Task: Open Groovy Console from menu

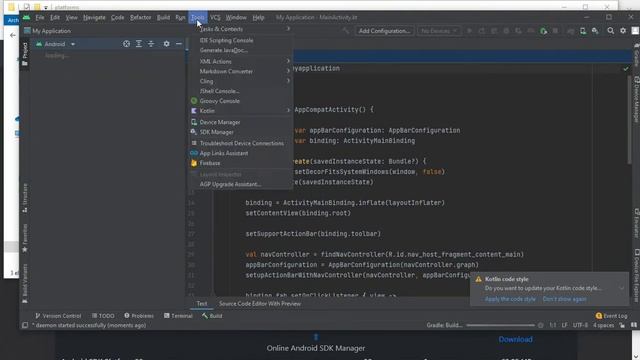Action: pos(241,101)
